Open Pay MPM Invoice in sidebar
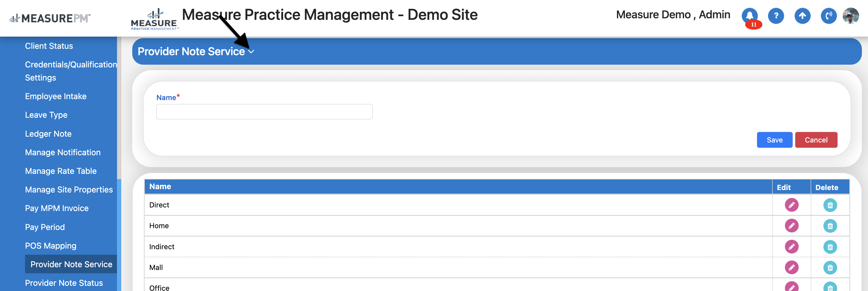The height and width of the screenshot is (291, 868). pyautogui.click(x=57, y=208)
